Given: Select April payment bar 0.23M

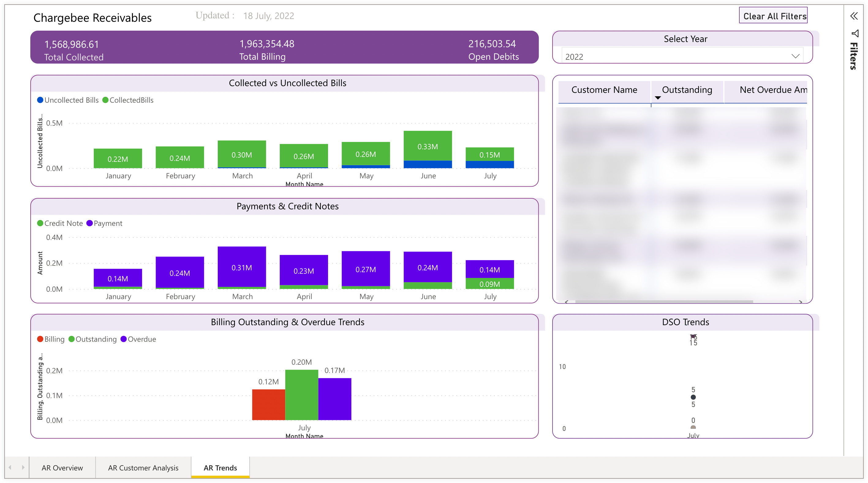Looking at the screenshot, I should click(x=304, y=270).
